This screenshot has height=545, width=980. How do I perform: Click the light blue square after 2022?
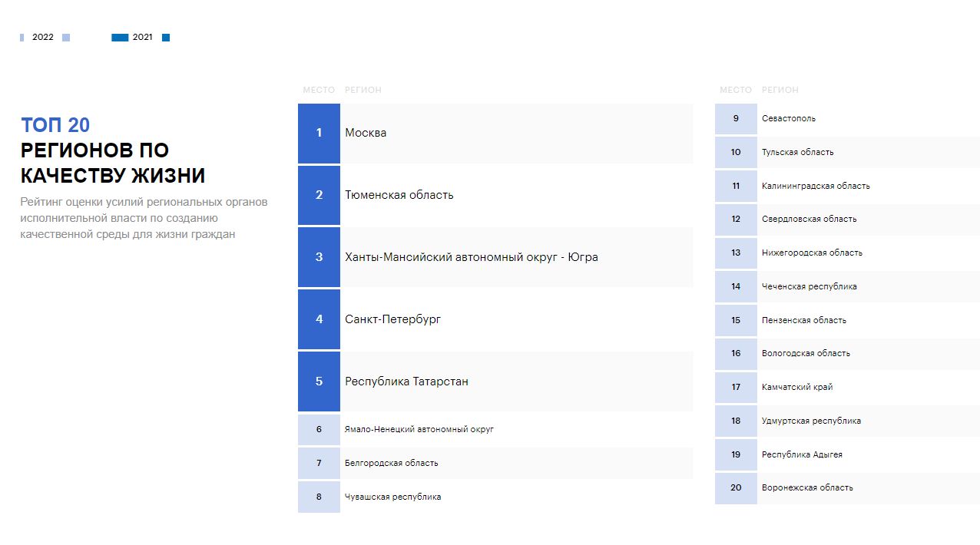[66, 38]
